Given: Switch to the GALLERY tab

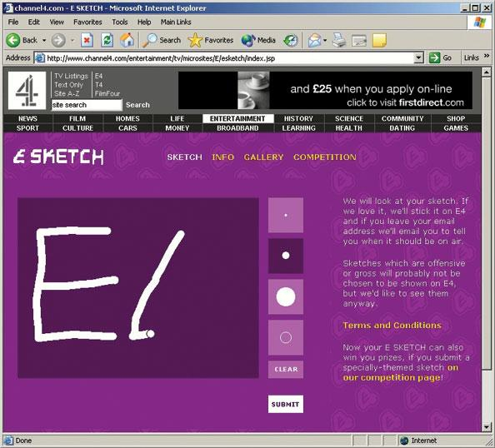Looking at the screenshot, I should click(x=263, y=157).
